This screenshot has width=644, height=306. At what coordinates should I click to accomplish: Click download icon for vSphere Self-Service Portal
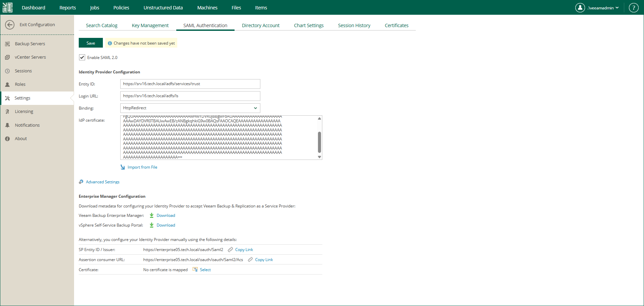point(151,225)
